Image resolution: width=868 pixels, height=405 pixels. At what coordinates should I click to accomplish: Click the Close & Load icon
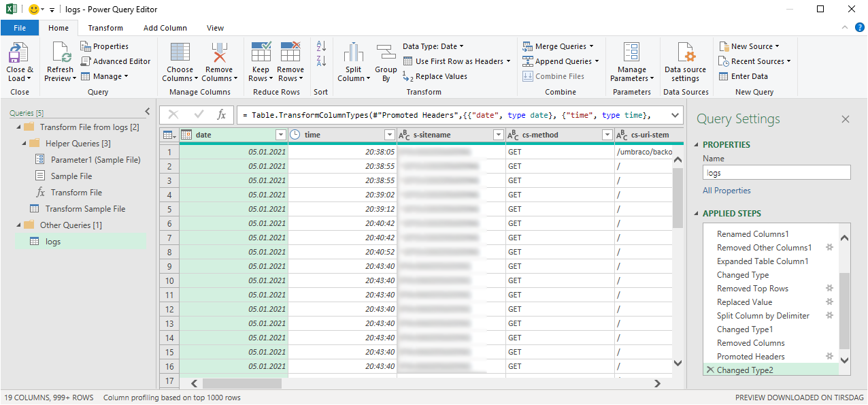19,53
